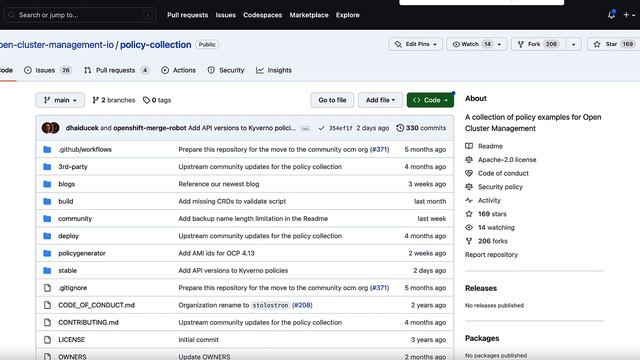
Task: Open the CONTRIBUTING.md file
Action: click(88, 322)
